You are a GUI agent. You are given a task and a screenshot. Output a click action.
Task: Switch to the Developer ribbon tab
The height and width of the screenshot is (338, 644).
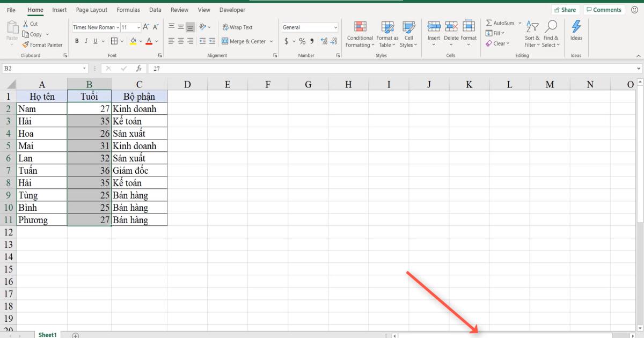232,10
